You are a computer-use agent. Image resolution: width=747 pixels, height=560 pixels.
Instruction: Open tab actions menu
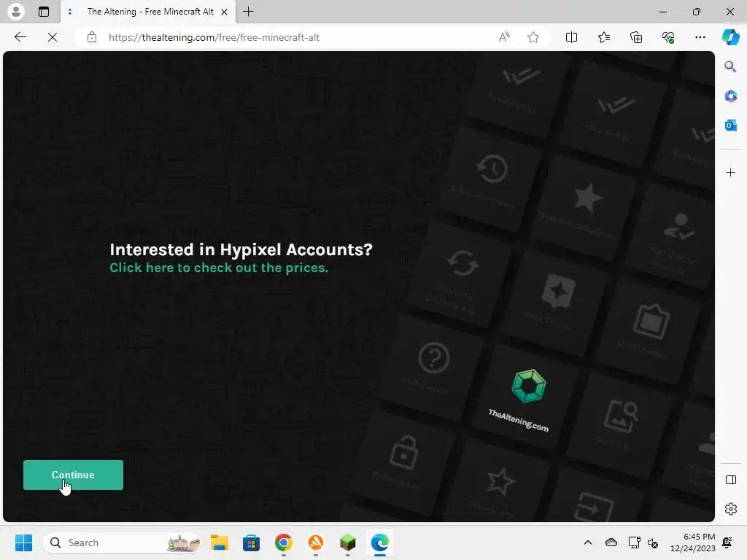43,12
